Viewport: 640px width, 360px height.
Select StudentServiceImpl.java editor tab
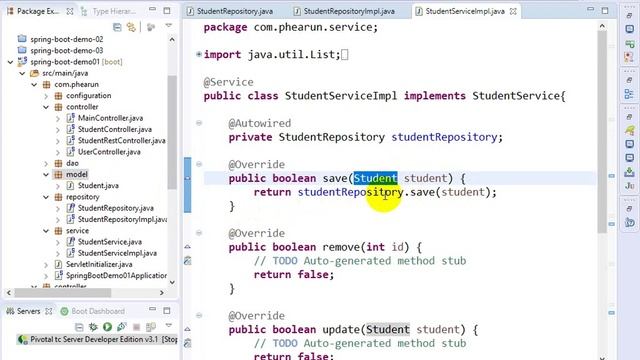(x=465, y=11)
